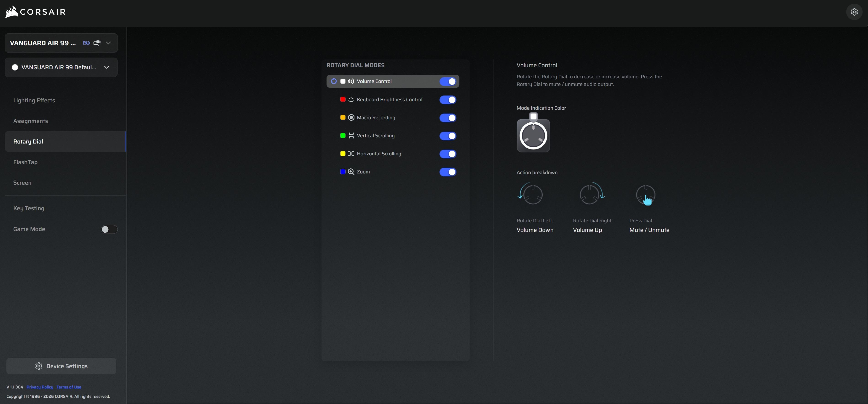The width and height of the screenshot is (868, 404).
Task: Click the Keyboard Brightness Control icon
Action: pyautogui.click(x=351, y=100)
